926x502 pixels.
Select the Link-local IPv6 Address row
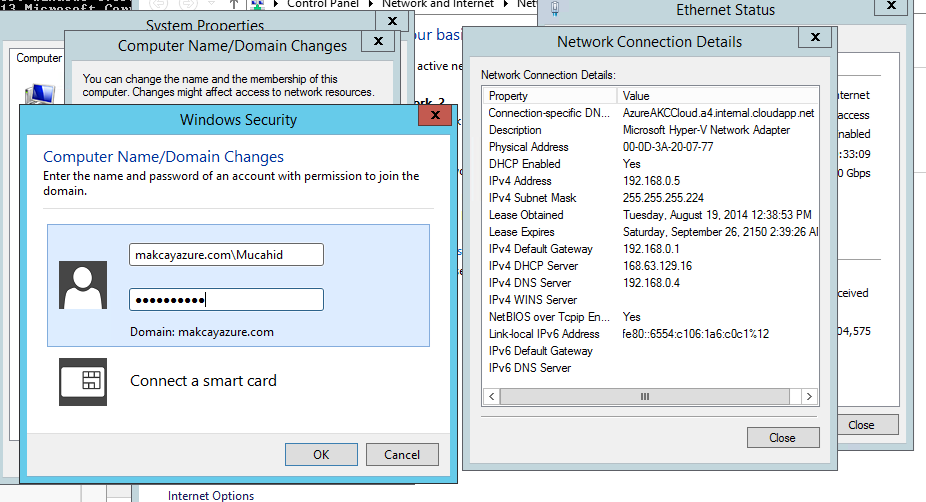[651, 334]
